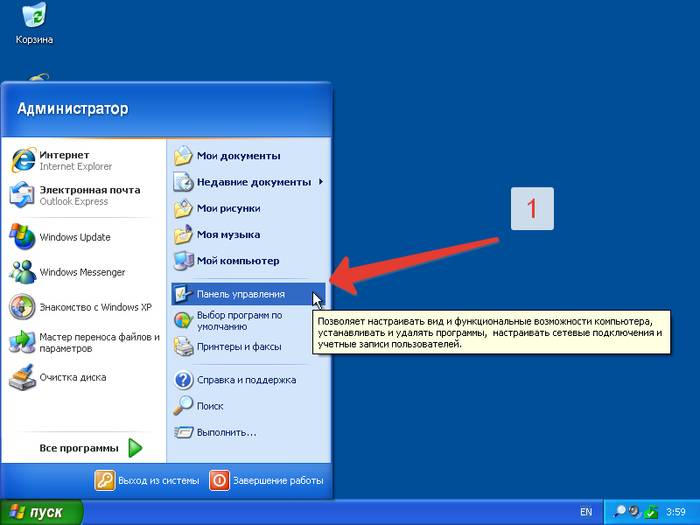Image resolution: width=700 pixels, height=525 pixels.
Task: Click the Очистка диска icon
Action: point(22,377)
